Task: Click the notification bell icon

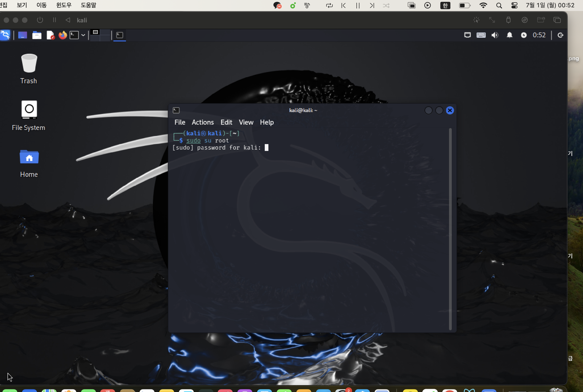Action: click(x=509, y=35)
